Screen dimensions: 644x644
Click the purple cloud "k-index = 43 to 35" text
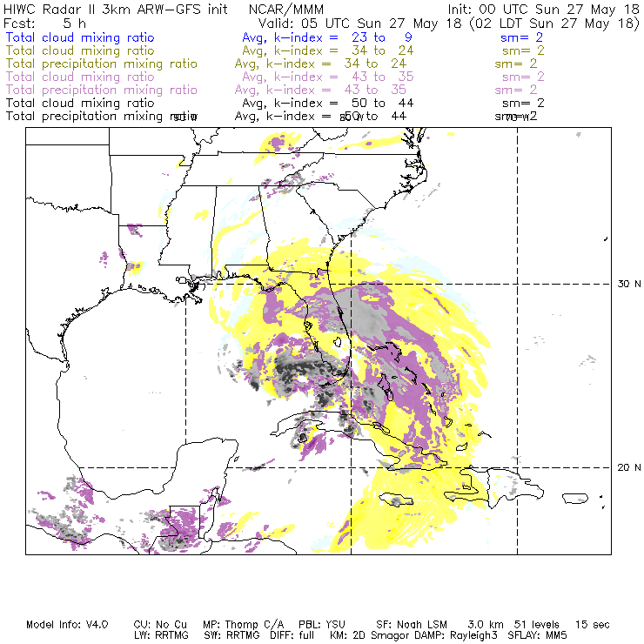coord(344,77)
